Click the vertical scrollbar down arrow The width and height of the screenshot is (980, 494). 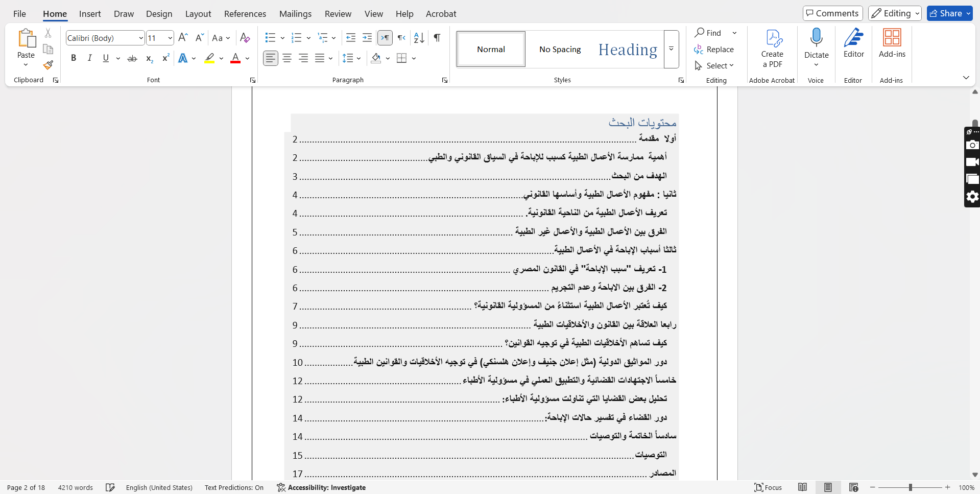click(975, 475)
